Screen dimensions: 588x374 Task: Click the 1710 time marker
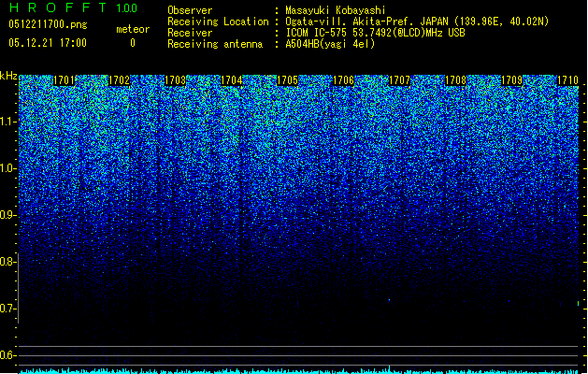[567, 80]
